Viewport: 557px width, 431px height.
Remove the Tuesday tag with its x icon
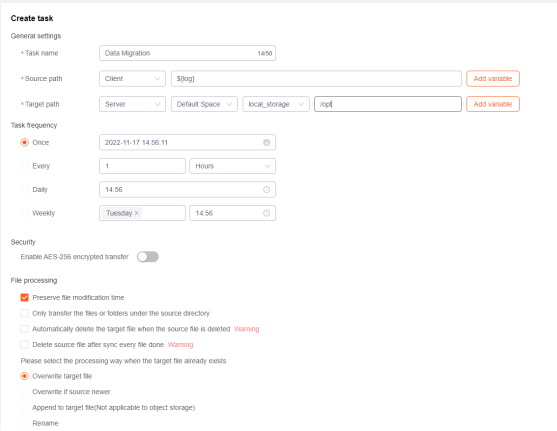(x=136, y=213)
